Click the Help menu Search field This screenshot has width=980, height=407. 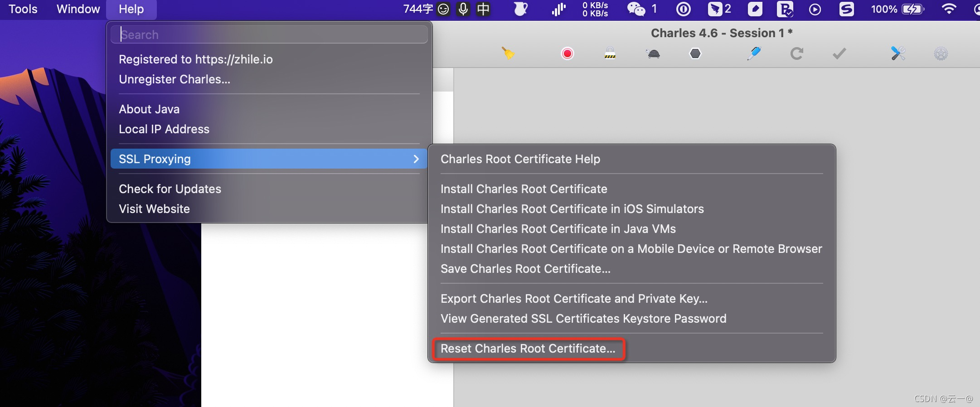[x=269, y=34]
